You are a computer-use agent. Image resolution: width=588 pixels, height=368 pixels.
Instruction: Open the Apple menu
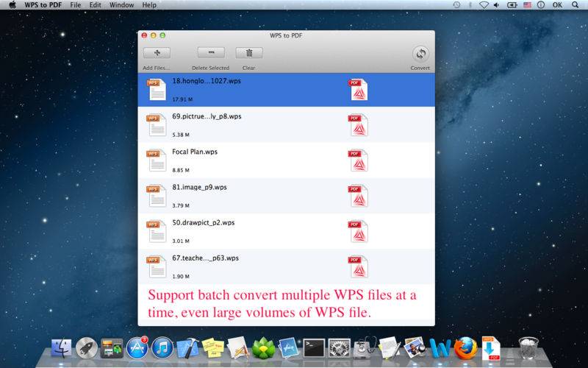point(12,5)
